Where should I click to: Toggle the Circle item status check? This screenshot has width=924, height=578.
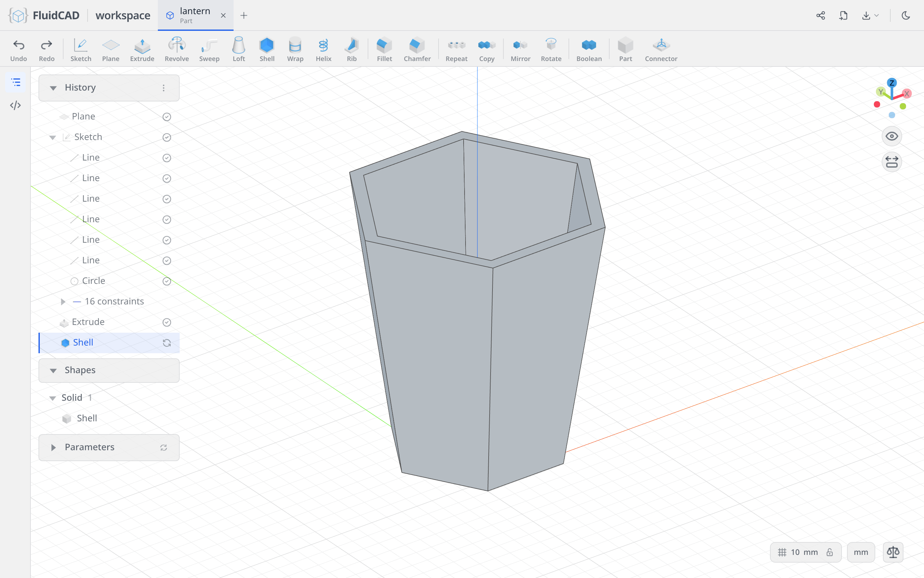point(167,281)
